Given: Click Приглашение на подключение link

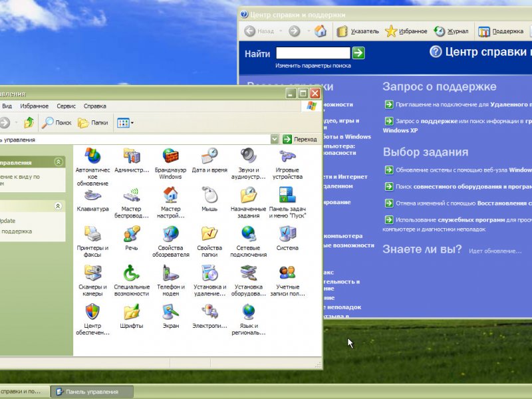Looking at the screenshot, I should tap(458, 104).
